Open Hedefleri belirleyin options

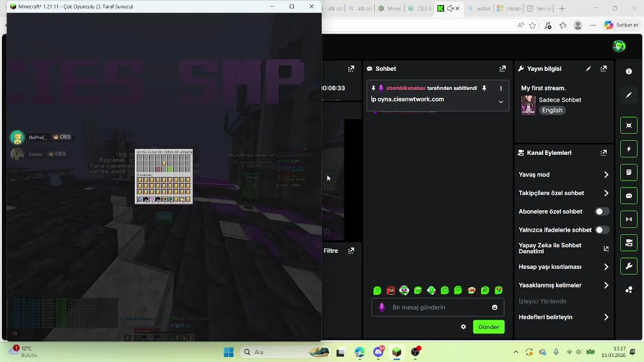tap(563, 317)
